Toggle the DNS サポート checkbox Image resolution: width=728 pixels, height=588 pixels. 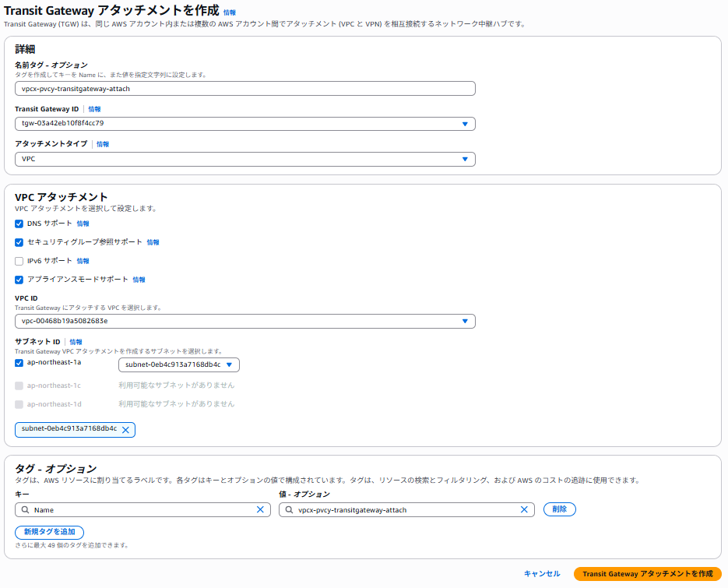coord(19,224)
